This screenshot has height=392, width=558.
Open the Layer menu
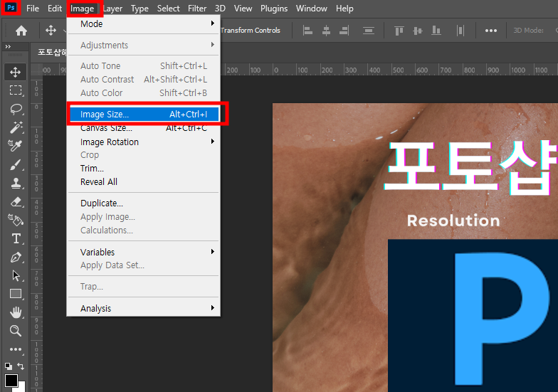[x=112, y=9]
